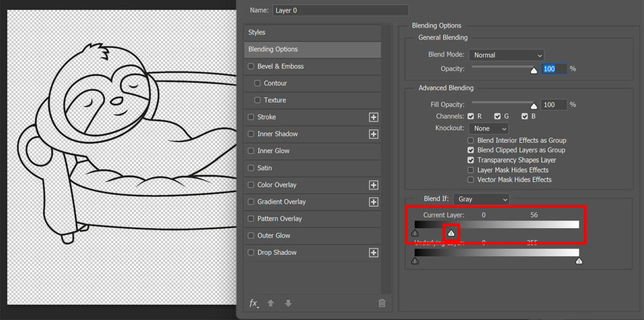The image size is (644, 320).
Task: Move effect up with arrow icon
Action: (x=270, y=303)
